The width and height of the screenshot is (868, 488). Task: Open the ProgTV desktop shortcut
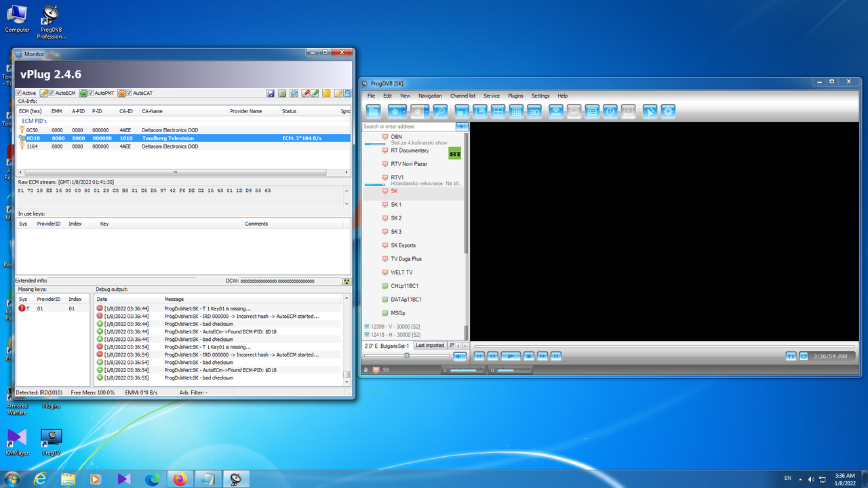click(52, 442)
